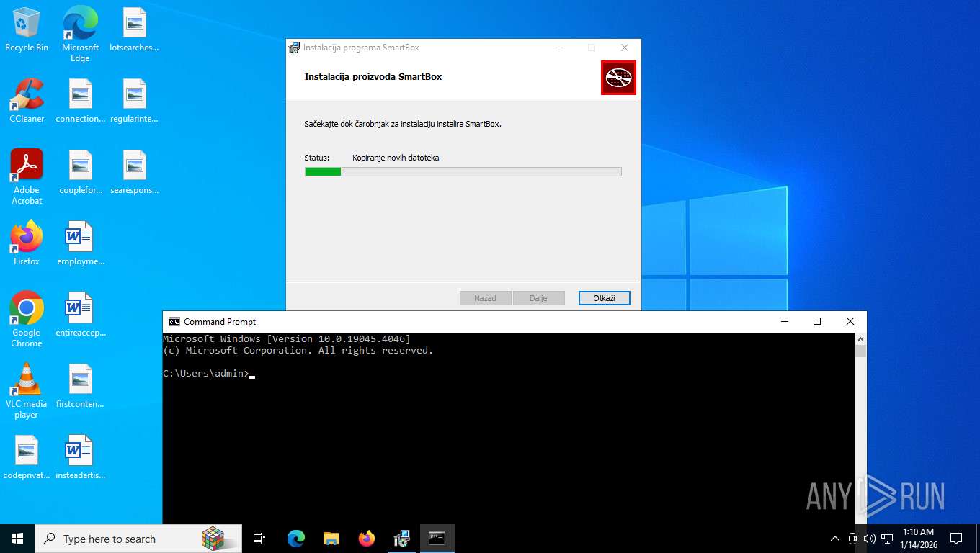This screenshot has height=553, width=980.
Task: Click the 'Instalacija proizvoda SmartBox' heading
Action: pyautogui.click(x=373, y=76)
